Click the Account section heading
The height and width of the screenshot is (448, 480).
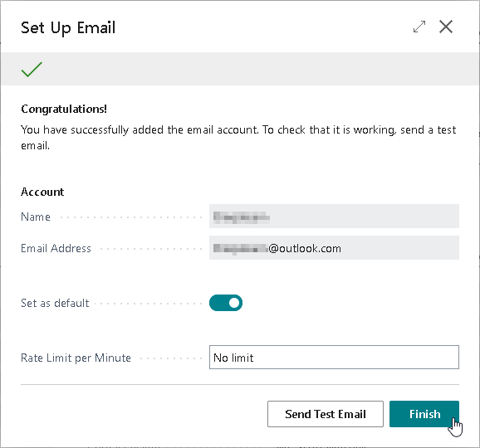tap(42, 192)
